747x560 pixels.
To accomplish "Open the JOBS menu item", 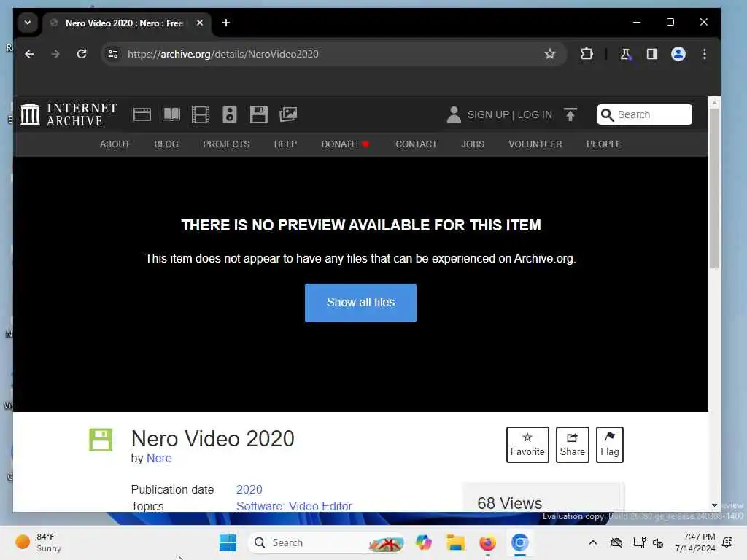I will (473, 144).
